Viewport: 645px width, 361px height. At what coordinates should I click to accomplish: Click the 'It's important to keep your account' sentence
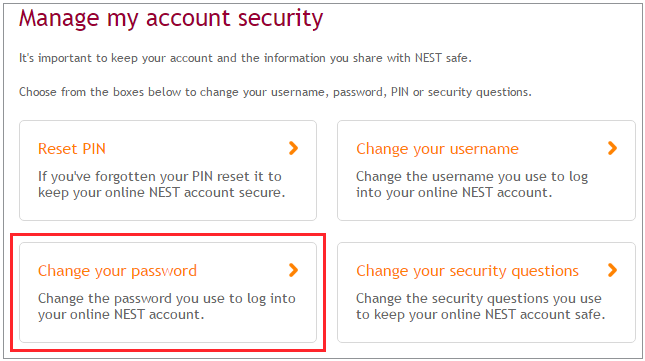coord(245,58)
